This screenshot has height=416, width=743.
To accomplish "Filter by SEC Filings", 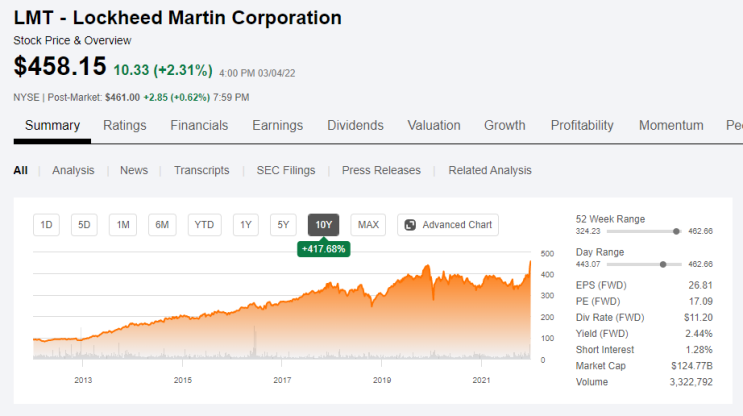I will pyautogui.click(x=286, y=171).
